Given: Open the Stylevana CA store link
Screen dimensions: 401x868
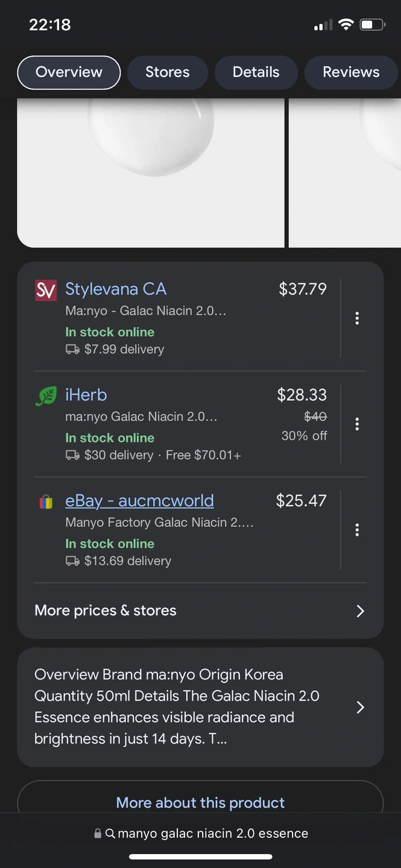Looking at the screenshot, I should click(116, 289).
